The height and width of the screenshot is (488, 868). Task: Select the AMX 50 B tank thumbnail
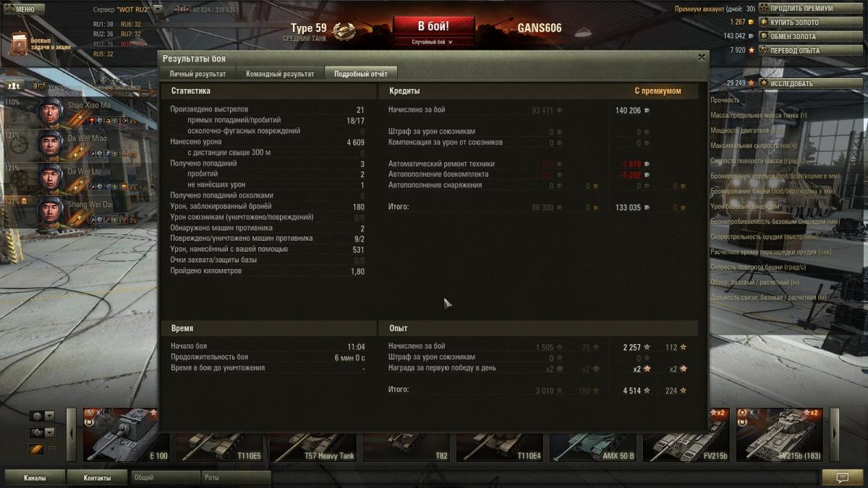(x=592, y=435)
